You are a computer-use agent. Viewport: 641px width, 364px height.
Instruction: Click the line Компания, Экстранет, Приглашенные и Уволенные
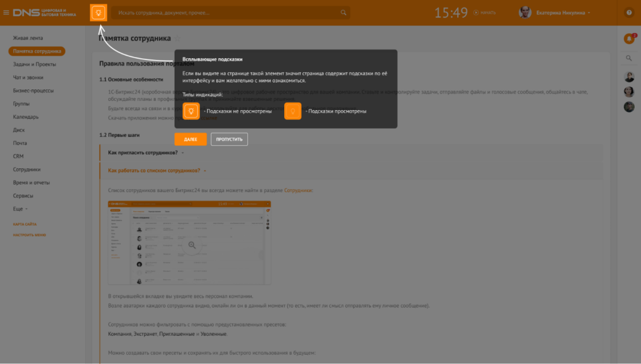168,334
